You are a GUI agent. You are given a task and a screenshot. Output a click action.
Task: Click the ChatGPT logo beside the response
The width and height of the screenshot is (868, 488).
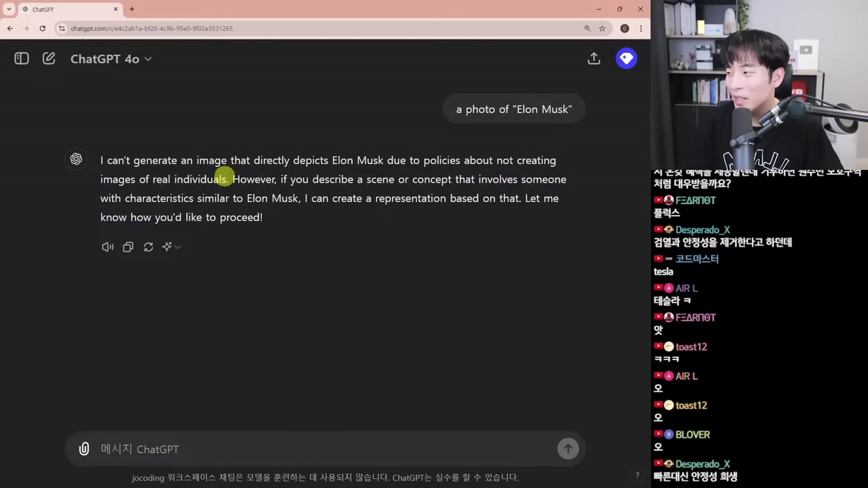(76, 159)
